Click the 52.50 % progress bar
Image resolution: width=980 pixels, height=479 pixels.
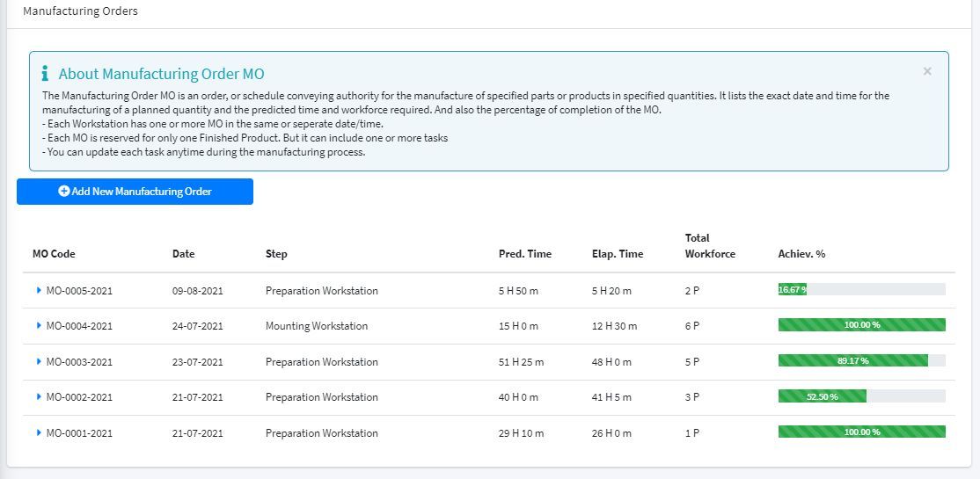click(861, 396)
